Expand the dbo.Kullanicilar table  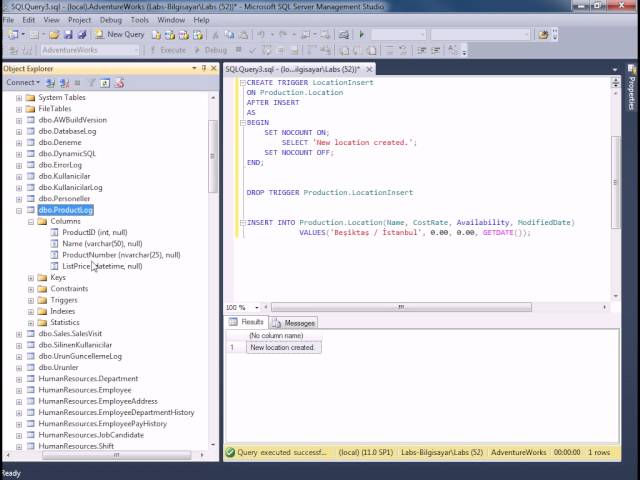click(x=19, y=177)
